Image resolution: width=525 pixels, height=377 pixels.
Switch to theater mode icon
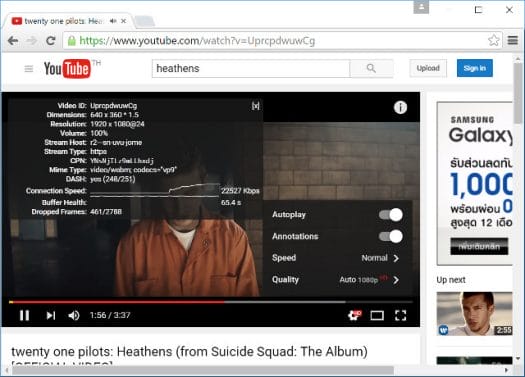pos(377,315)
